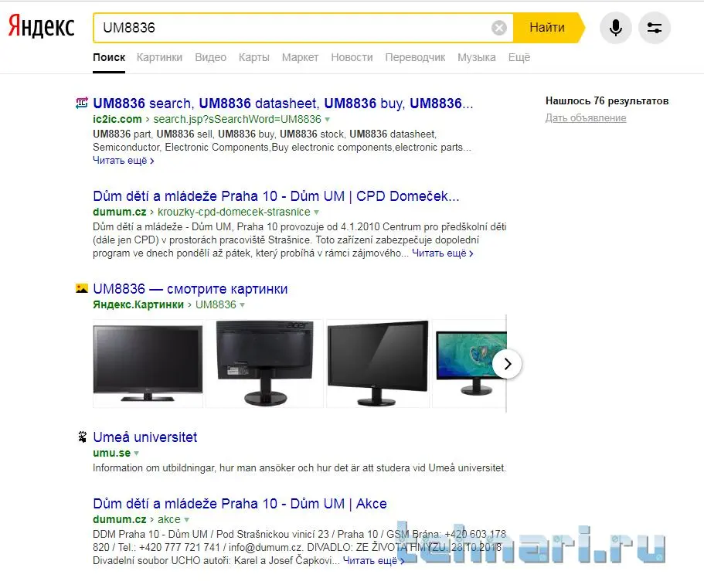704x588 pixels.
Task: Click the akce path link
Action: point(168,519)
